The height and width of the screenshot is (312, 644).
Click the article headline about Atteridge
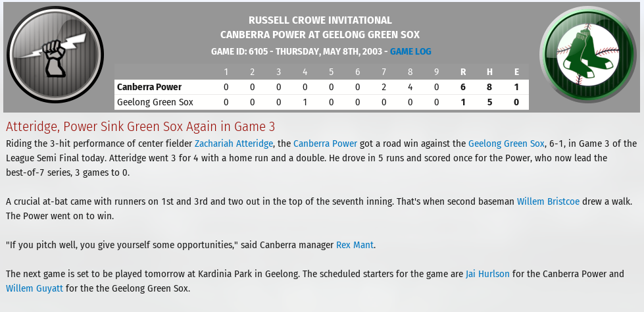coord(141,126)
